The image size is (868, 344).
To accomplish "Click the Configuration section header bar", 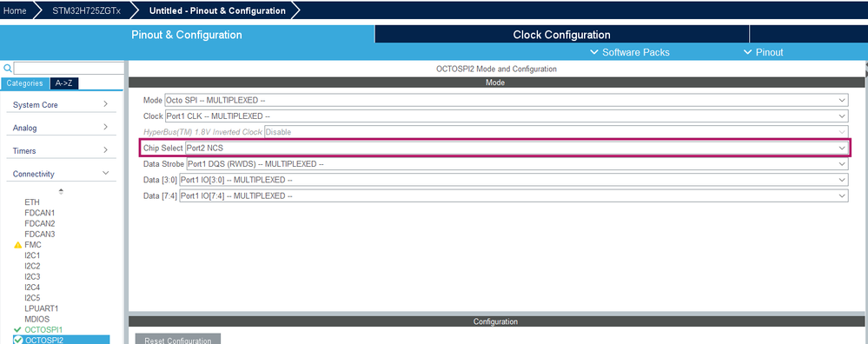I will [496, 321].
